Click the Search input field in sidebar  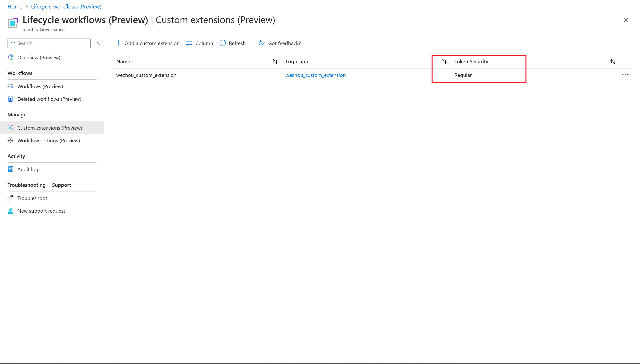point(49,43)
